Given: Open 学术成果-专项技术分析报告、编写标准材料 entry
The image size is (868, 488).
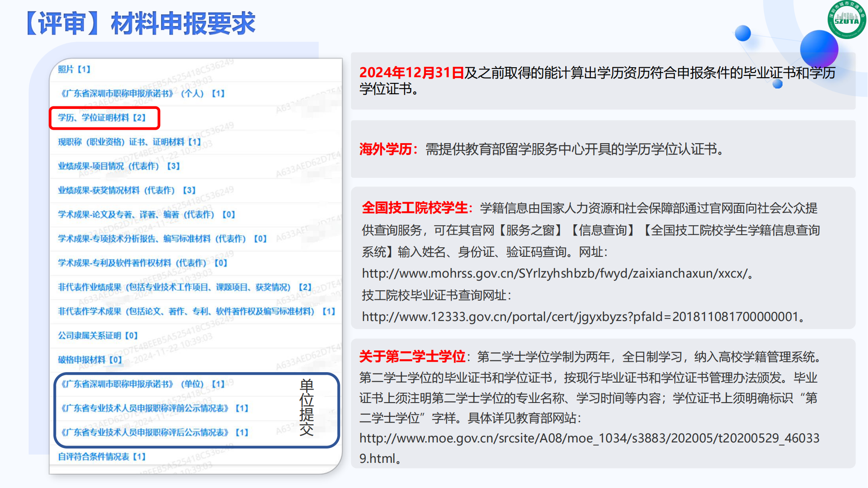Looking at the screenshot, I should pos(163,239).
